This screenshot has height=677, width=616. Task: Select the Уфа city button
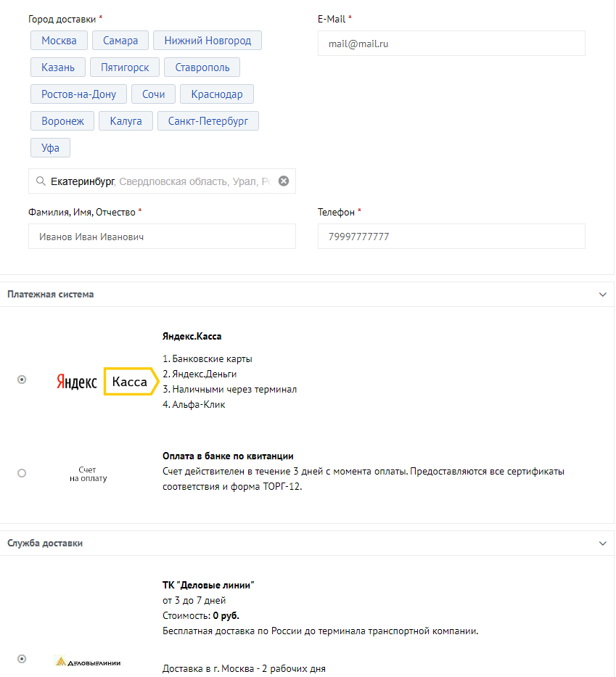[x=50, y=148]
